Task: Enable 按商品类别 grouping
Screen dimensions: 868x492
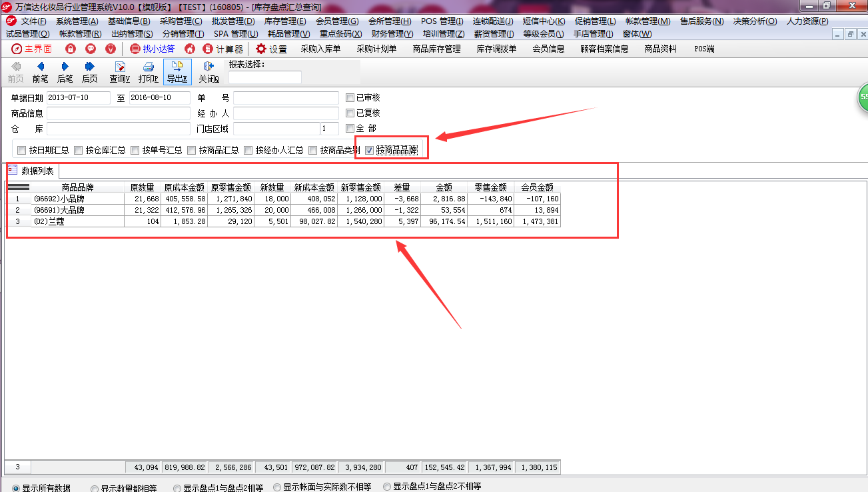Action: click(313, 150)
